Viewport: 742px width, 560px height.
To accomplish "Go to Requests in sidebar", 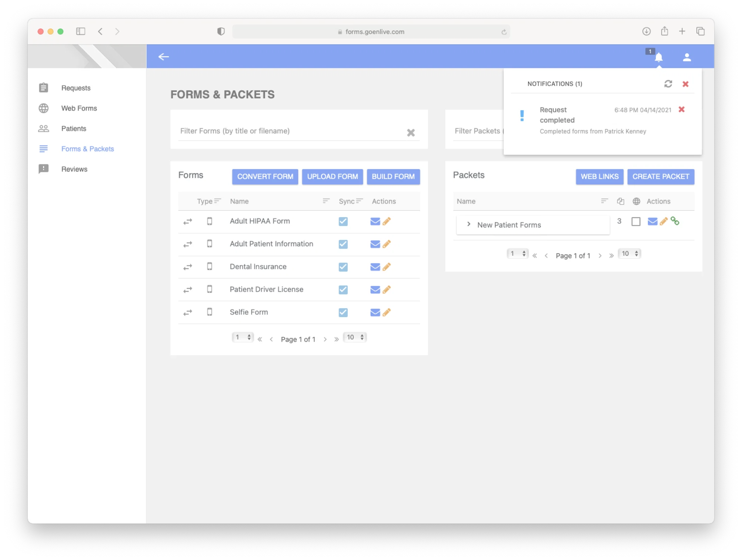I will pyautogui.click(x=75, y=88).
